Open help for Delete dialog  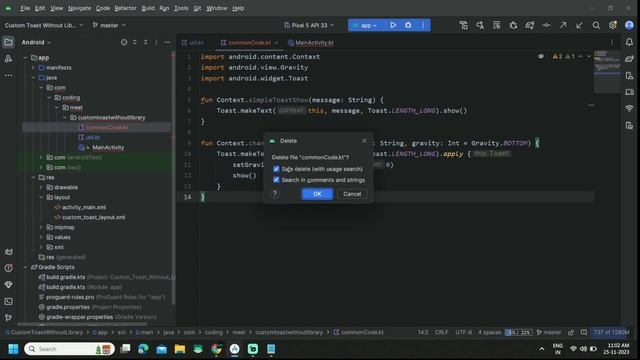click(x=275, y=194)
